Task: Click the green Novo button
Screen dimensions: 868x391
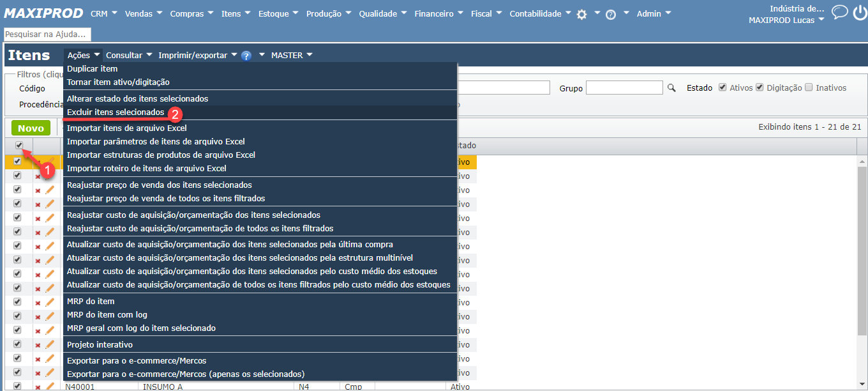Action: (x=31, y=128)
